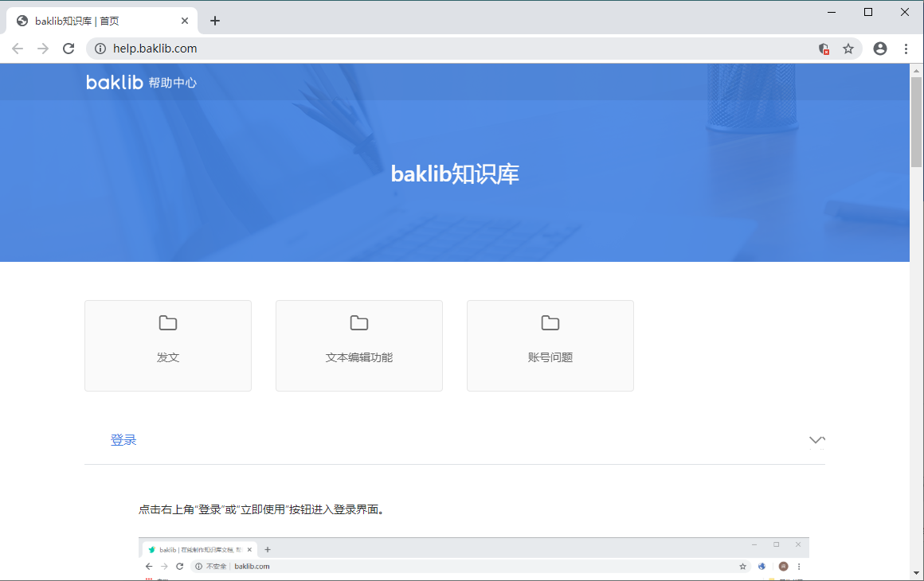Bookmark this page with the star icon

pos(848,49)
